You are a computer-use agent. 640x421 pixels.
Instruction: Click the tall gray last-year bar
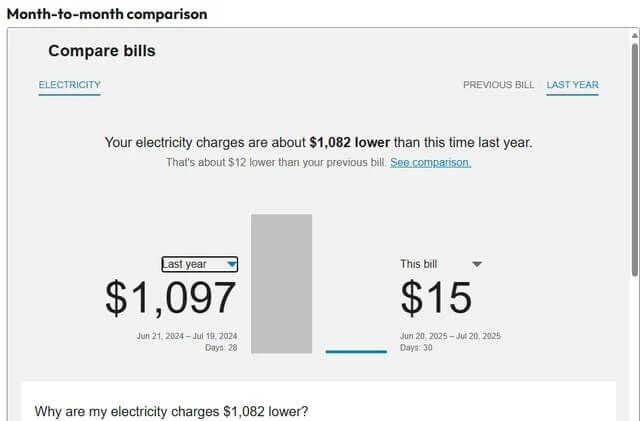(281, 283)
